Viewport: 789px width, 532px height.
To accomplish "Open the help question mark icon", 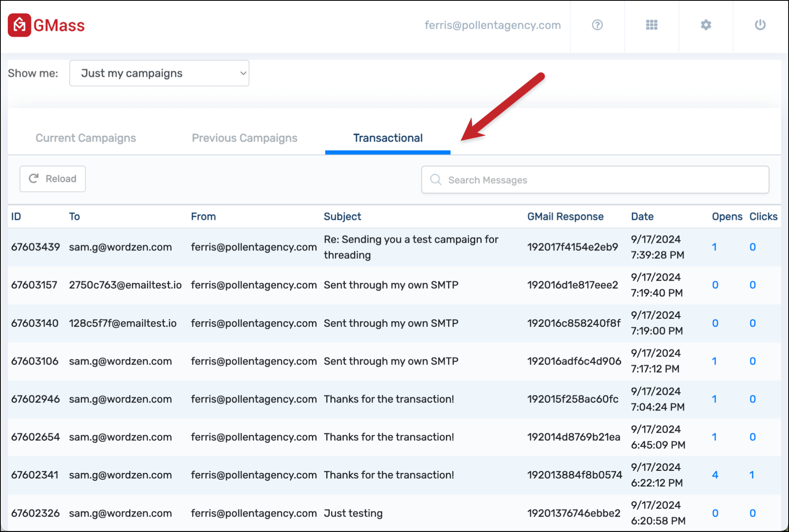I will point(597,25).
